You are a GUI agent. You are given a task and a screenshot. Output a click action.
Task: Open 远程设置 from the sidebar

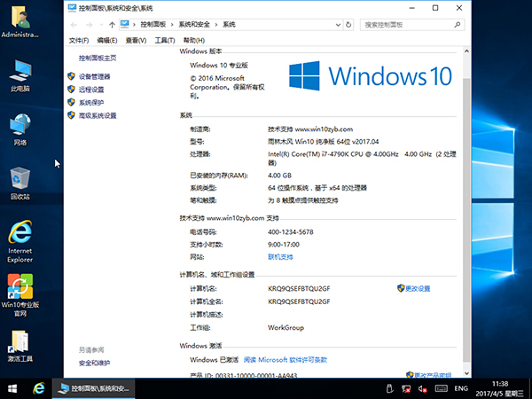(x=90, y=90)
